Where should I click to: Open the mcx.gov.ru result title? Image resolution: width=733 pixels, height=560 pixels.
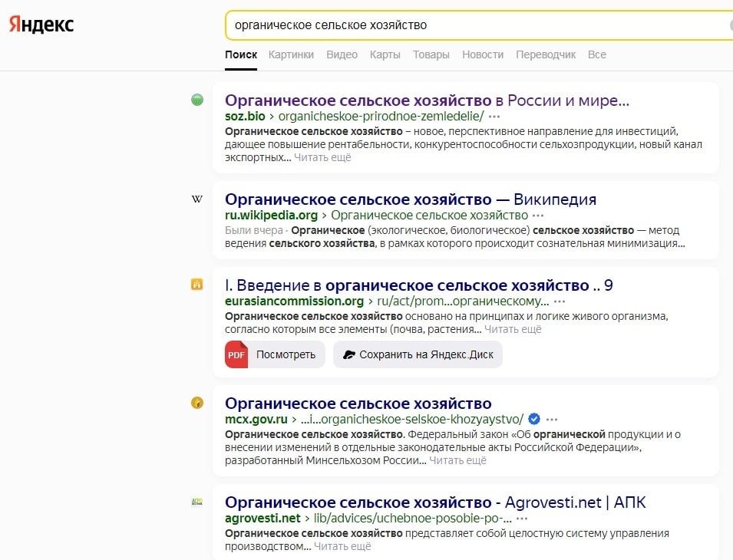click(x=358, y=404)
